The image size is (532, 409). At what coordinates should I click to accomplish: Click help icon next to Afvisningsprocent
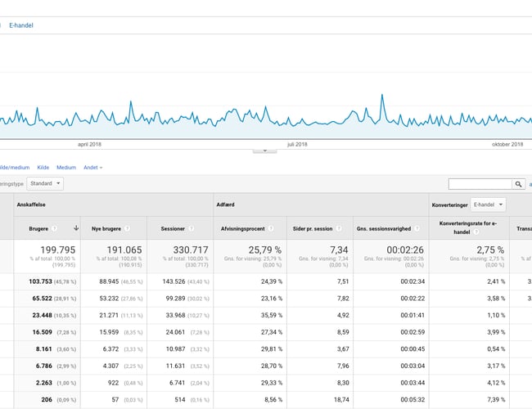click(x=270, y=228)
